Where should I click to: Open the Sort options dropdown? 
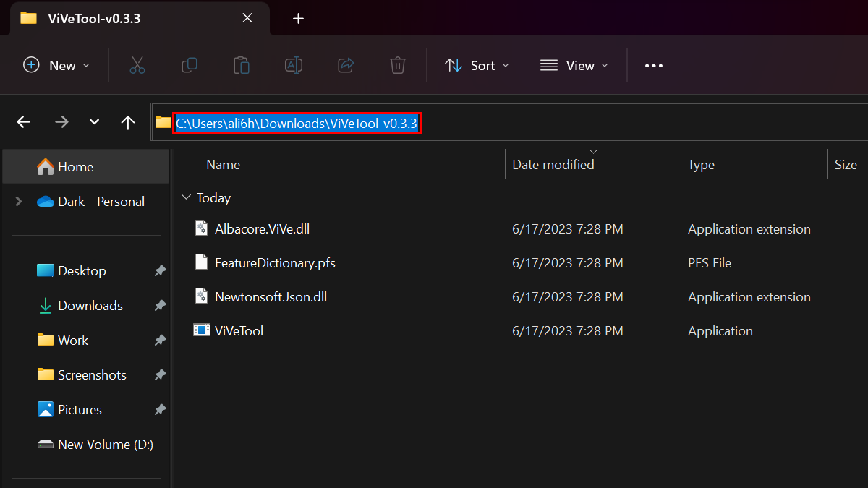tap(477, 65)
